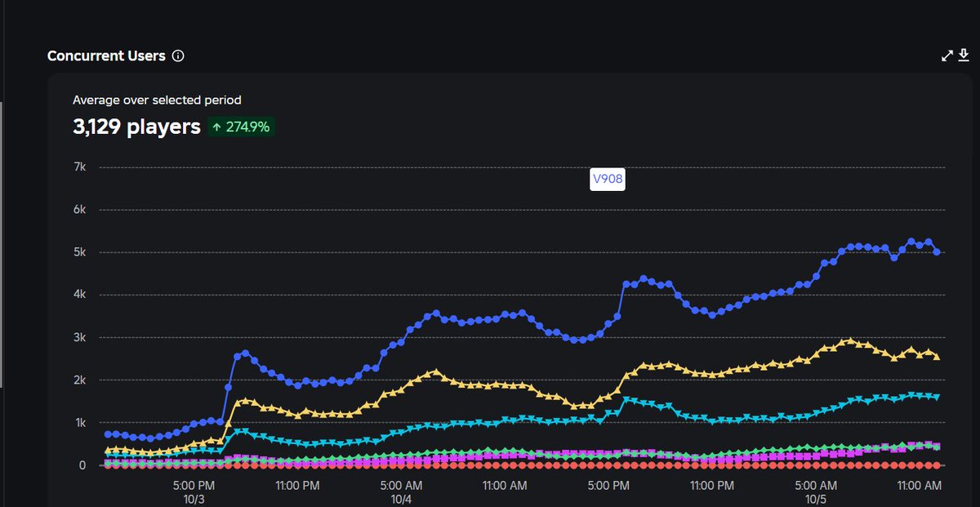Click the 7k y-axis label
The height and width of the screenshot is (507, 980).
click(x=80, y=167)
